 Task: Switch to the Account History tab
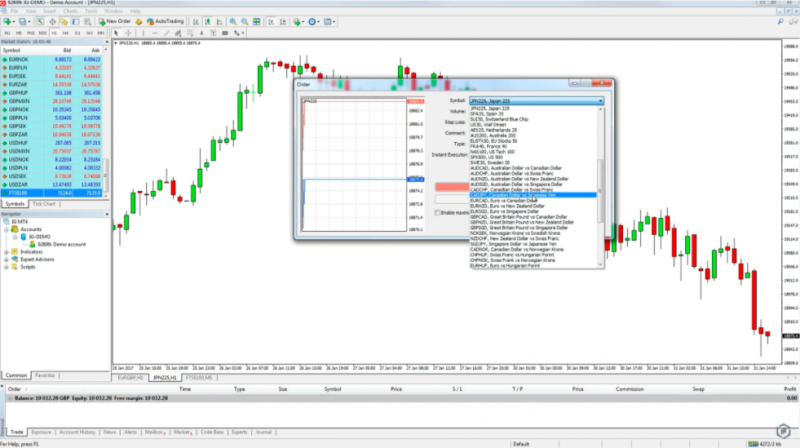[78, 433]
